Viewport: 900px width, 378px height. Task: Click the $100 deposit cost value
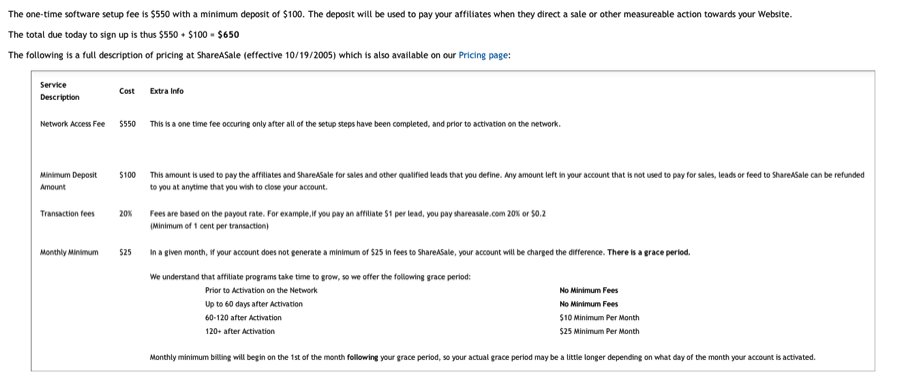coord(127,175)
